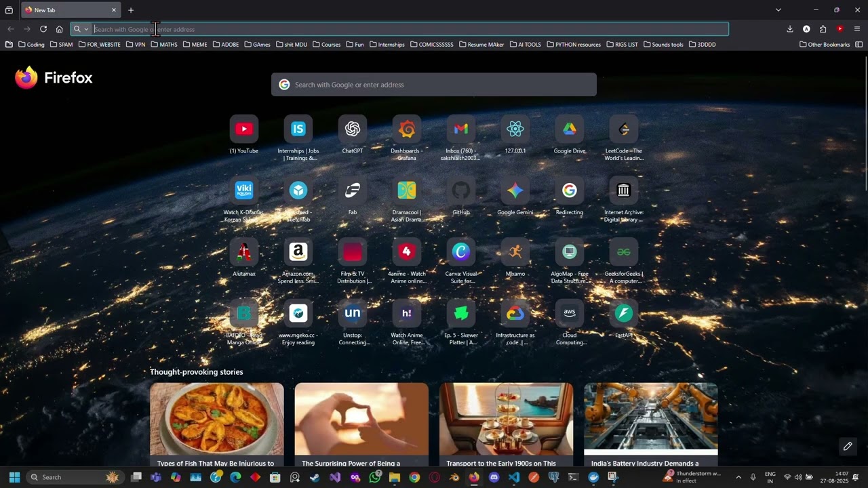Open the FastAPI shortcut tile
Viewport: 868px width, 488px height.
pos(624,313)
